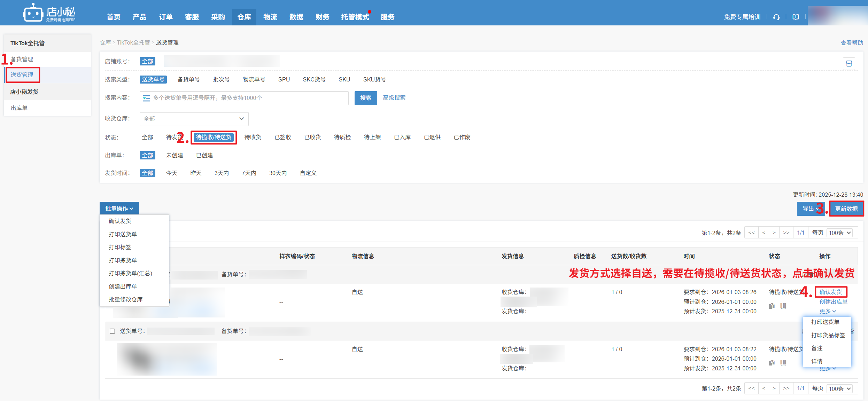Open 高级搜索 advanced search link
This screenshot has height=401, width=868.
point(394,98)
